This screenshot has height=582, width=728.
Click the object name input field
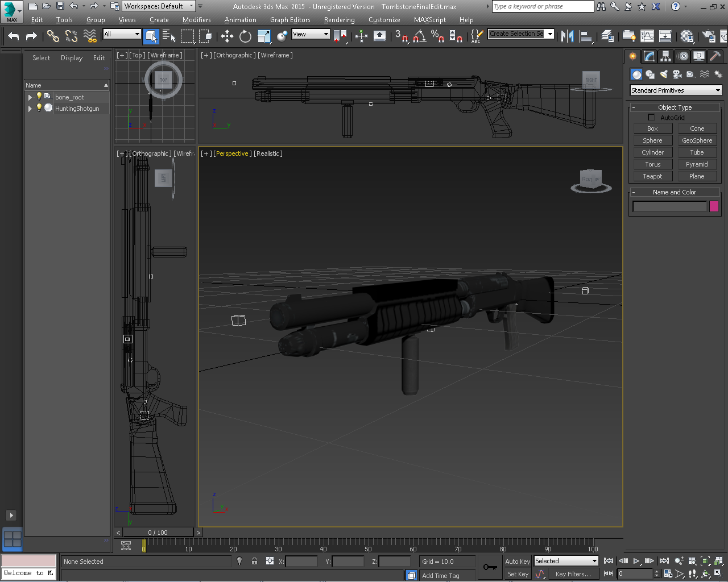pyautogui.click(x=669, y=206)
